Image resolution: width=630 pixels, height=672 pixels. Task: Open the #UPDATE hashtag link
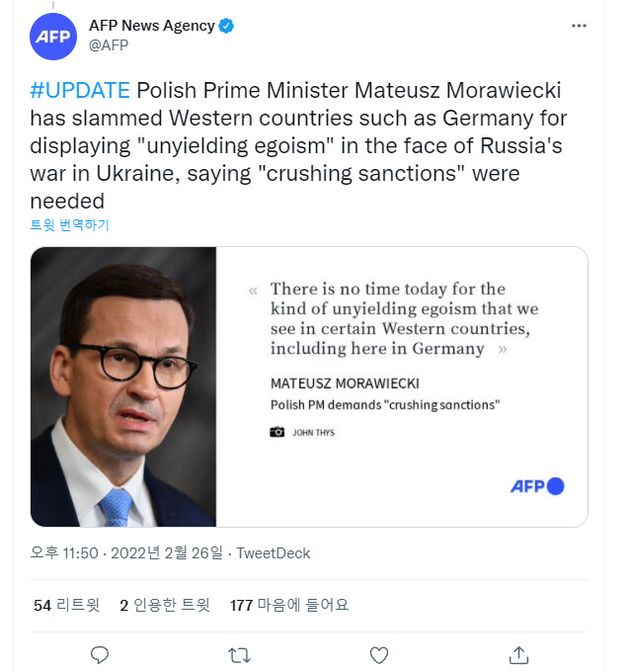click(80, 91)
